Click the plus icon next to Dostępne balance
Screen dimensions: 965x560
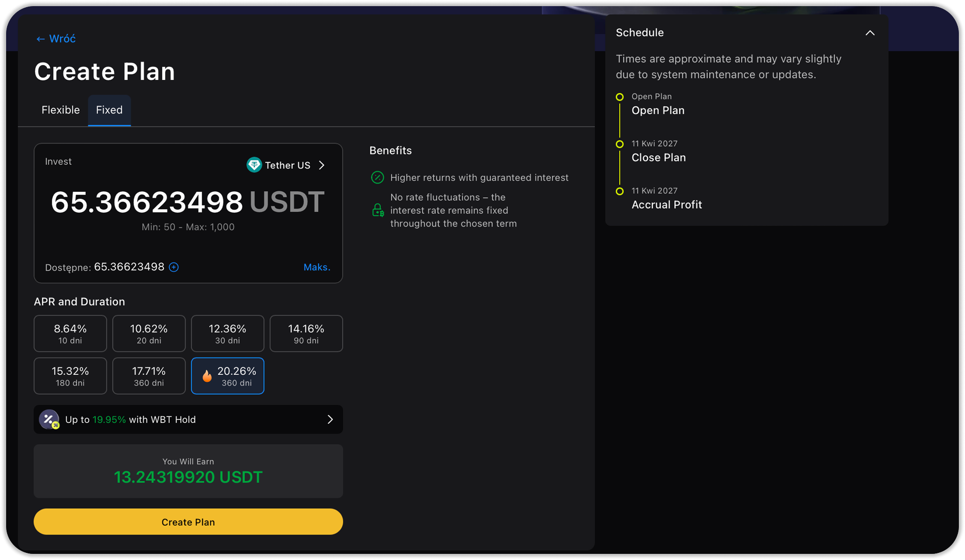click(x=174, y=267)
